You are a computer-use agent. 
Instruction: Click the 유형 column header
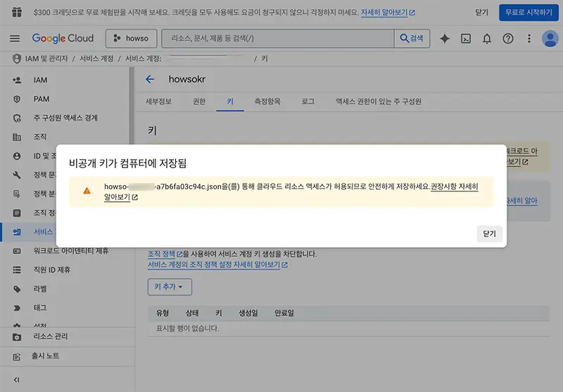[x=163, y=313]
